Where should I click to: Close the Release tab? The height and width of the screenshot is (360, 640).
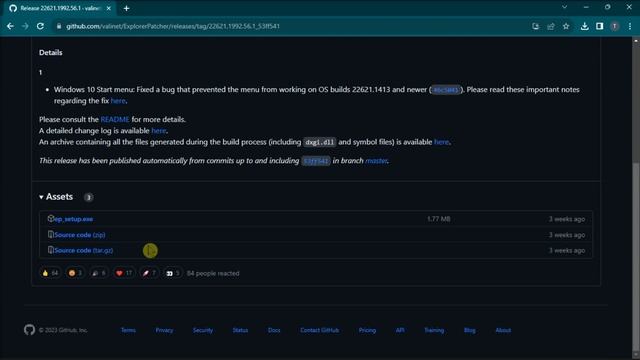109,8
